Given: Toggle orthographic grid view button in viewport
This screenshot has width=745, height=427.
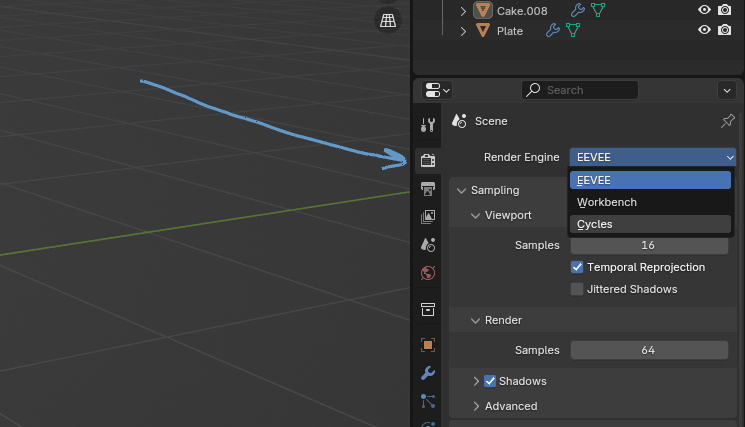Looking at the screenshot, I should click(388, 20).
